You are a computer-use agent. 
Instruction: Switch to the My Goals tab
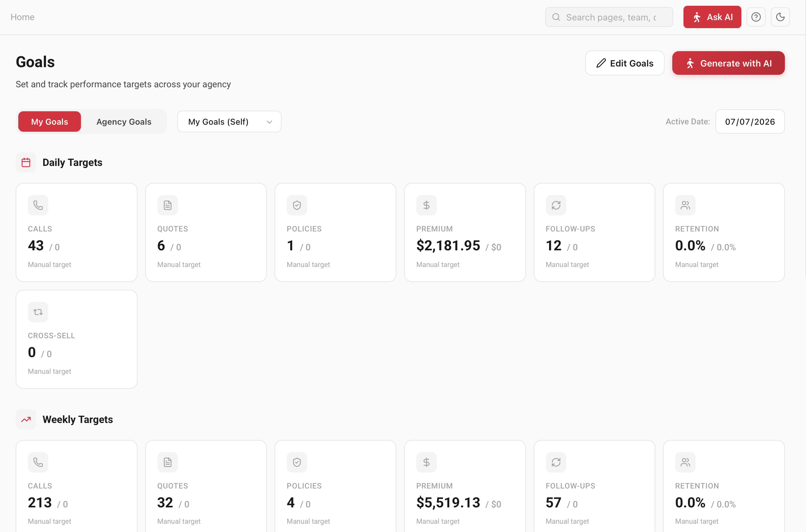point(50,121)
